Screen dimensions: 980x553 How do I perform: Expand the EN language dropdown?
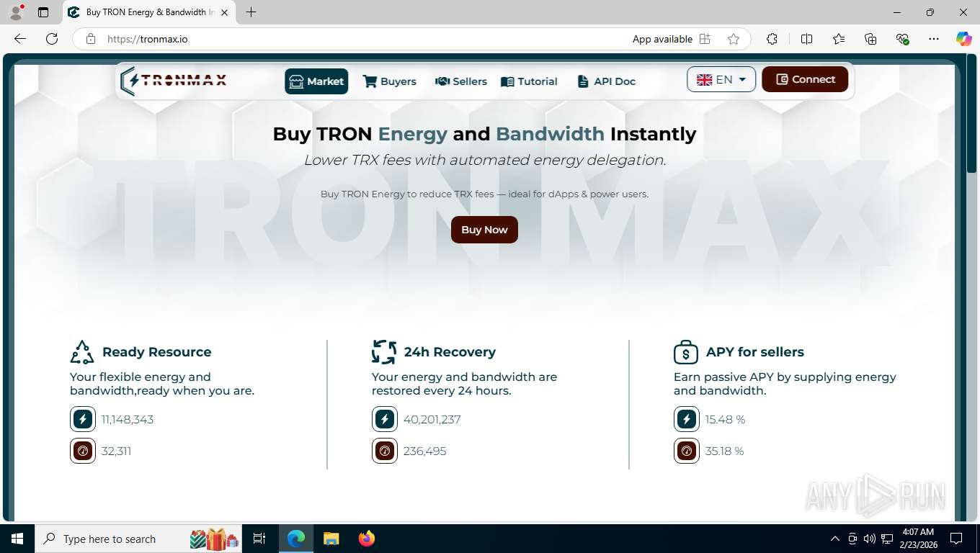click(721, 79)
